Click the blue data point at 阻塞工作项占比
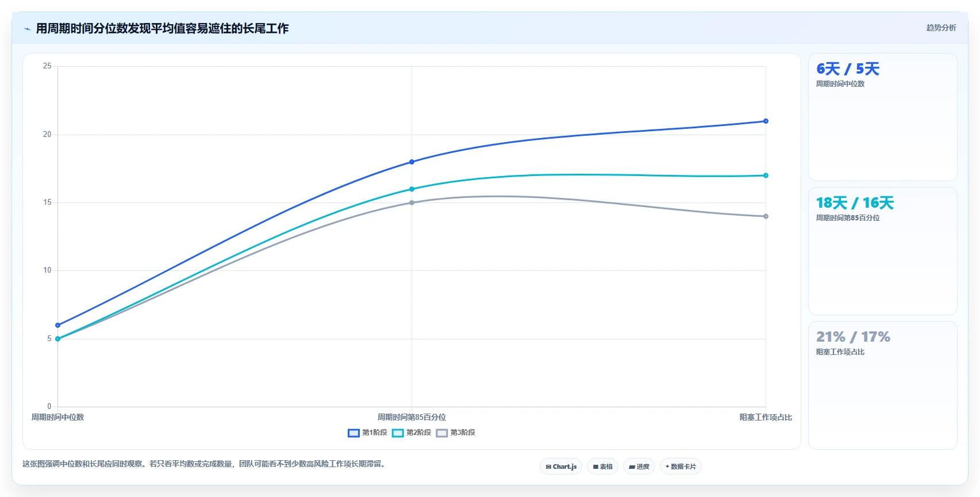This screenshot has height=497, width=980. (x=766, y=121)
